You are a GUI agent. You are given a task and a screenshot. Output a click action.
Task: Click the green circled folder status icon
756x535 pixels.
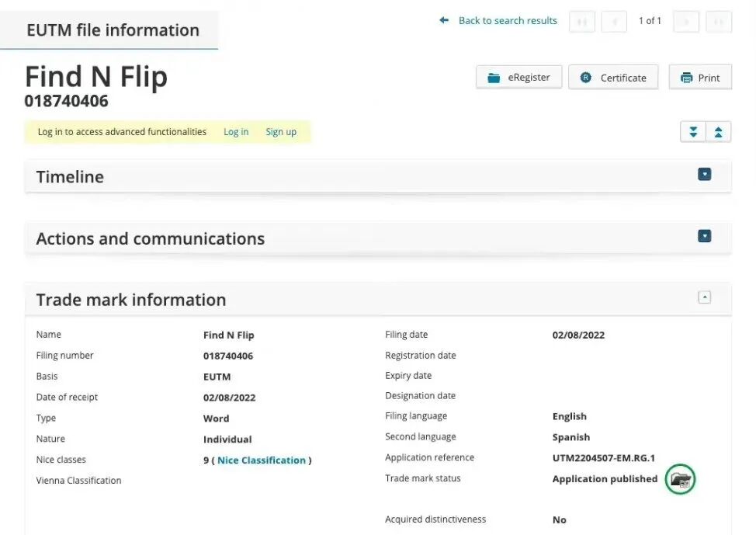(680, 479)
